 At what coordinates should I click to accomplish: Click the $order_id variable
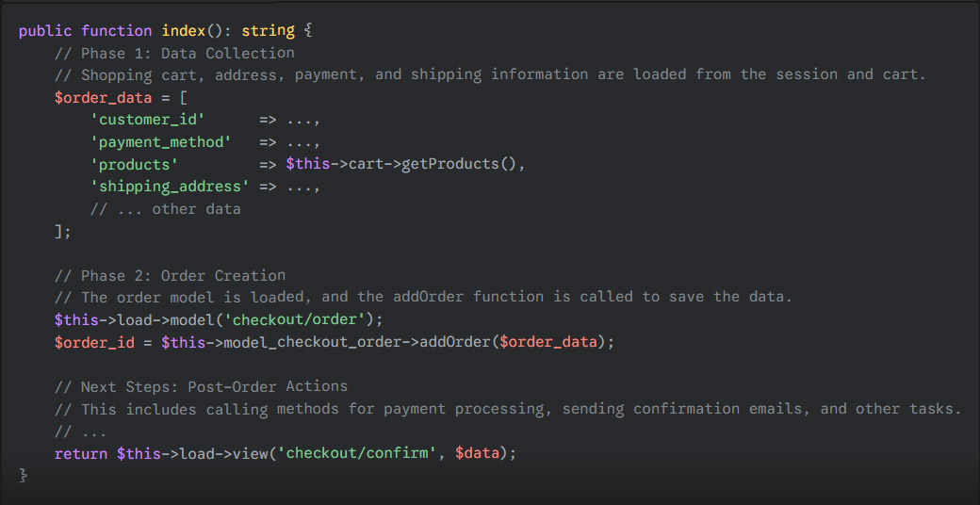coord(93,342)
